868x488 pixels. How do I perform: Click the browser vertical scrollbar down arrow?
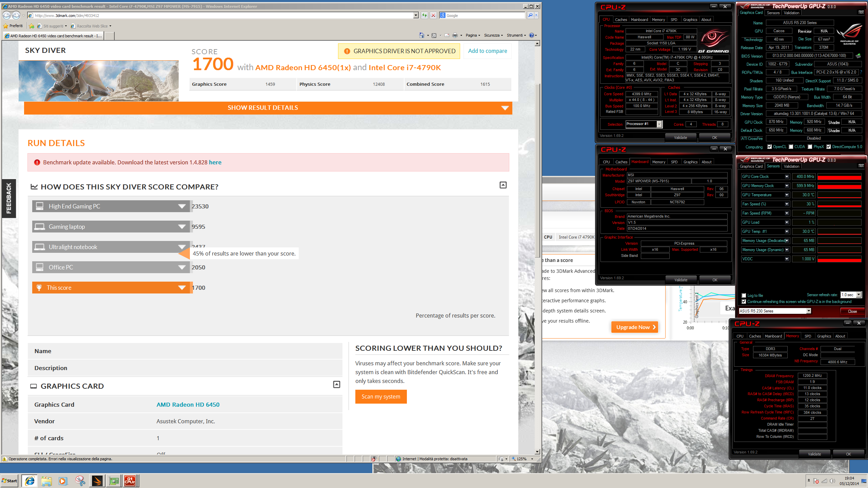537,452
